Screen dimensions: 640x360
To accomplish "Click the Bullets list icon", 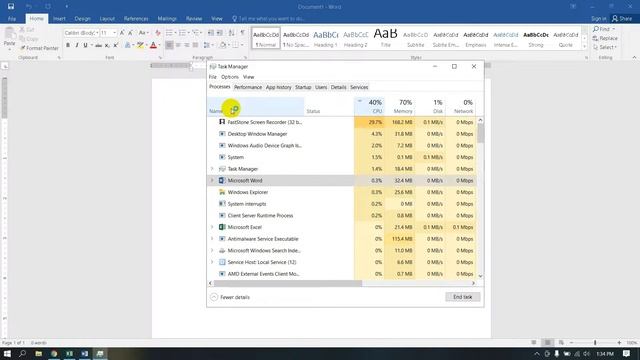I will [169, 33].
